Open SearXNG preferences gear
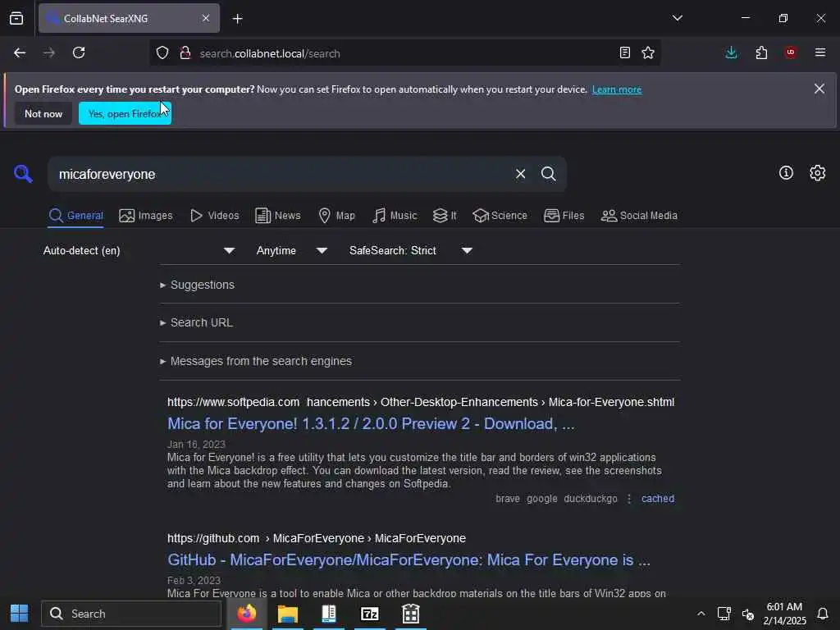This screenshot has height=630, width=840. [818, 172]
